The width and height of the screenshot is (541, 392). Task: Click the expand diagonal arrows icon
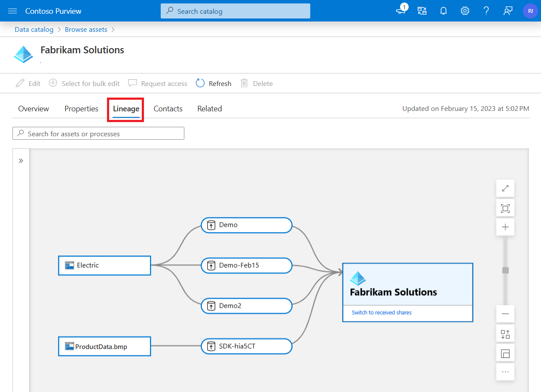click(x=505, y=188)
